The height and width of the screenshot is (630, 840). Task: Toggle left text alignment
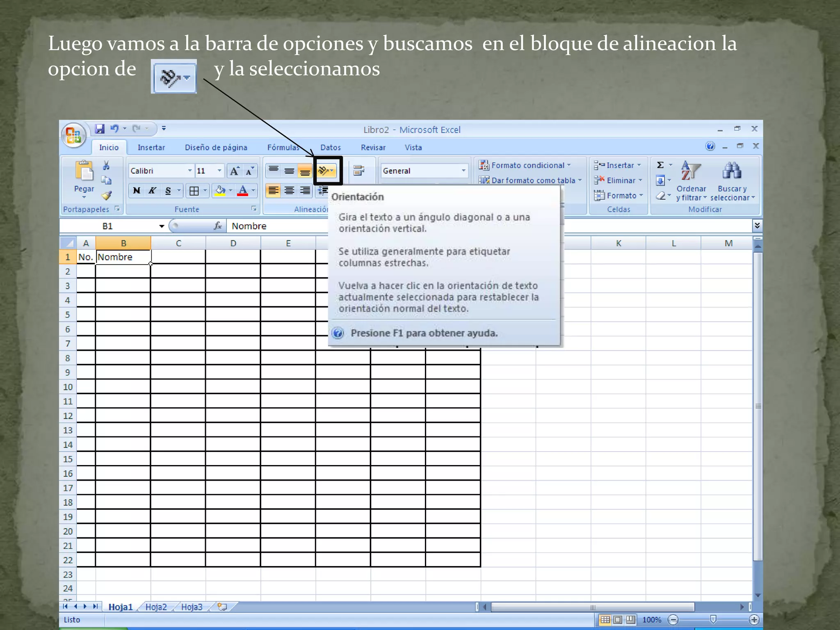(273, 191)
